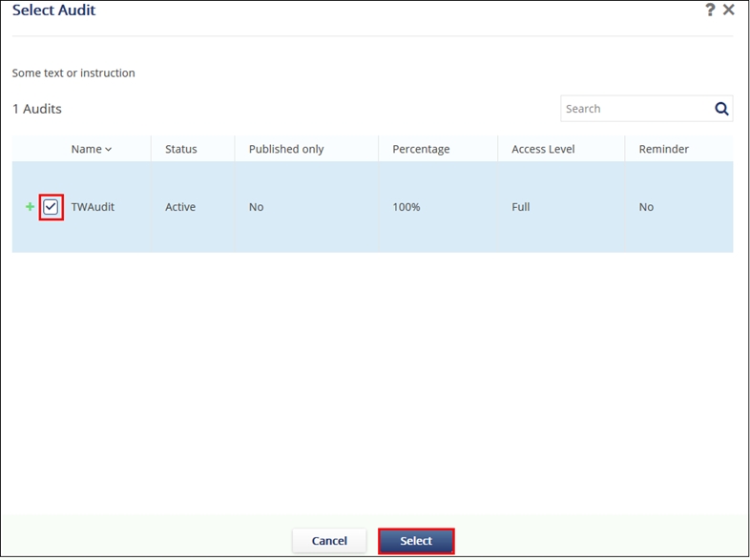Image resolution: width=750 pixels, height=560 pixels.
Task: Click the Full access level cell
Action: [x=520, y=207]
